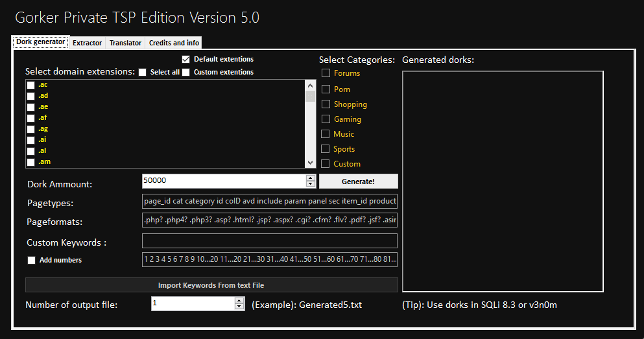Focus the Custom Keywords input field
644x339 pixels.
tap(269, 241)
